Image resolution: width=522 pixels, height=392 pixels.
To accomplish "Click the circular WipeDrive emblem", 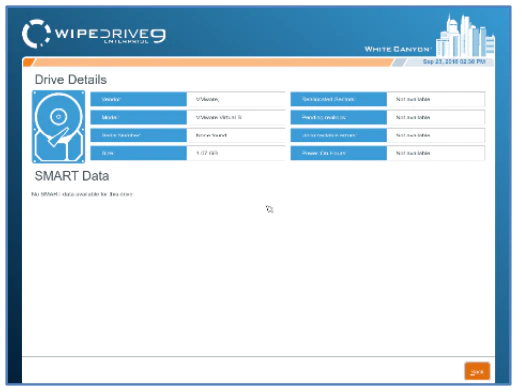I will pos(36,34).
